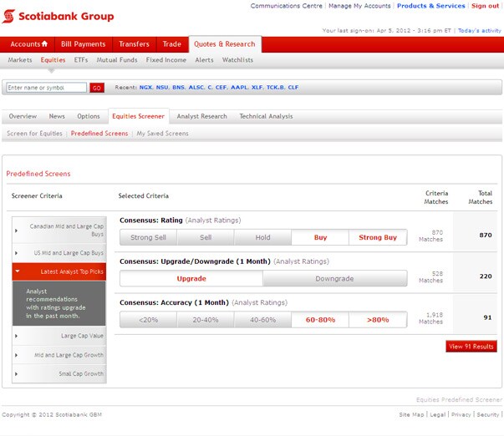Open Today's activity link
The height and width of the screenshot is (436, 504).
480,31
